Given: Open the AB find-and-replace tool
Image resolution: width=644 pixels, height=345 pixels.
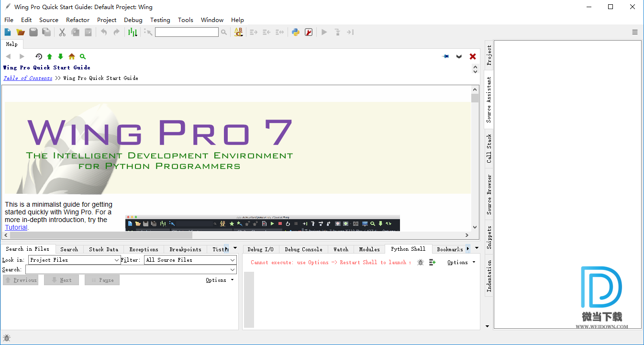Looking at the screenshot, I should pos(238,32).
